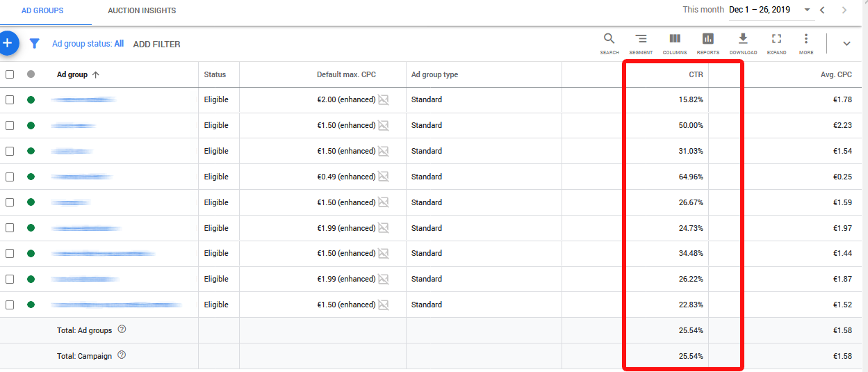Click ADD FILTER

[156, 45]
